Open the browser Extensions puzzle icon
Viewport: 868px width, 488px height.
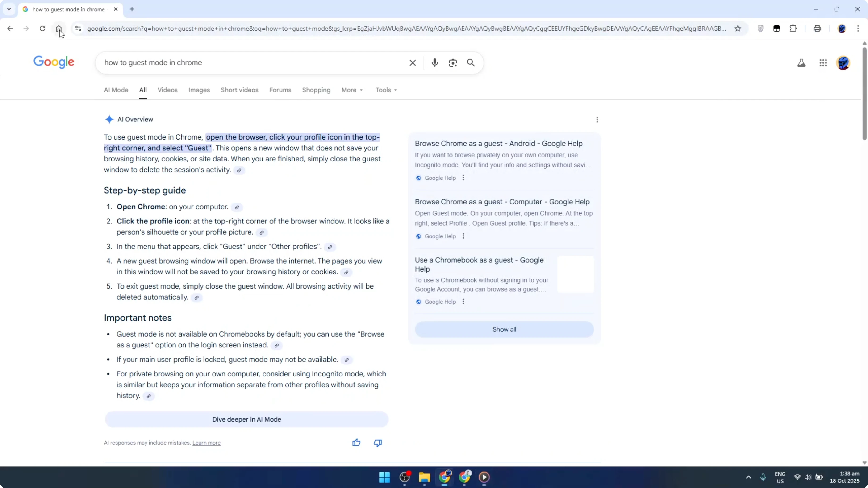793,29
